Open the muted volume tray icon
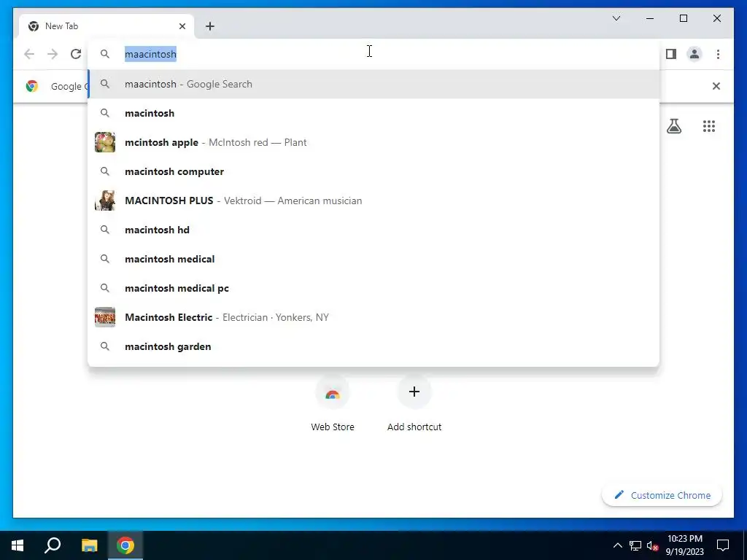The width and height of the screenshot is (747, 560). point(653,545)
